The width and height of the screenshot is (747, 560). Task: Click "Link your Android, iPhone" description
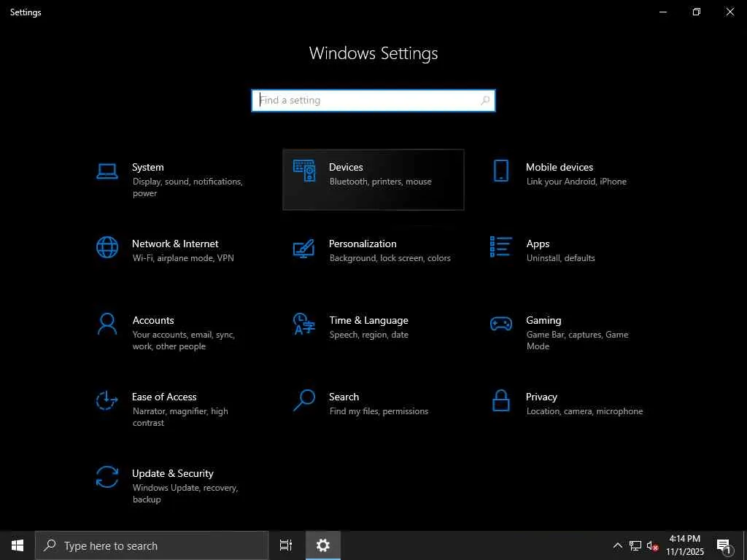pyautogui.click(x=576, y=182)
